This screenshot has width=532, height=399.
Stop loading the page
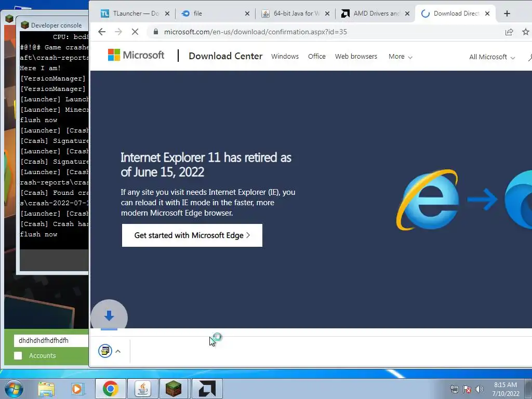click(x=135, y=32)
